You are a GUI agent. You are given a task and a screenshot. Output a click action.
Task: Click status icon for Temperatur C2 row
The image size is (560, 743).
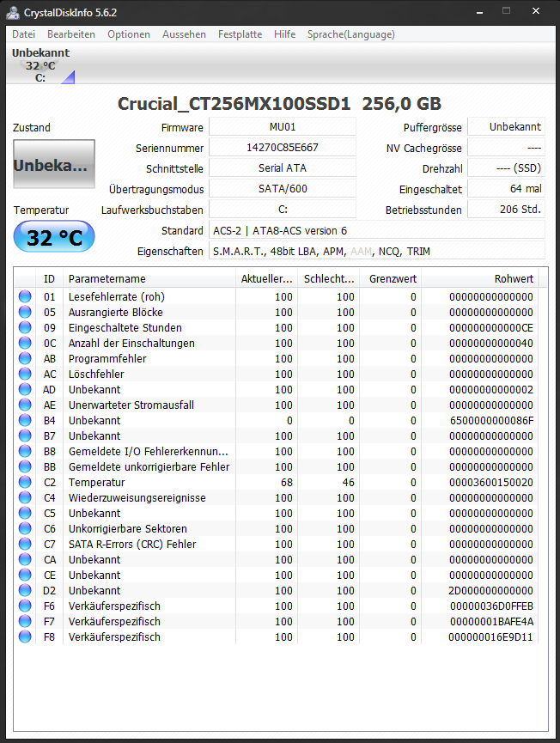(25, 483)
